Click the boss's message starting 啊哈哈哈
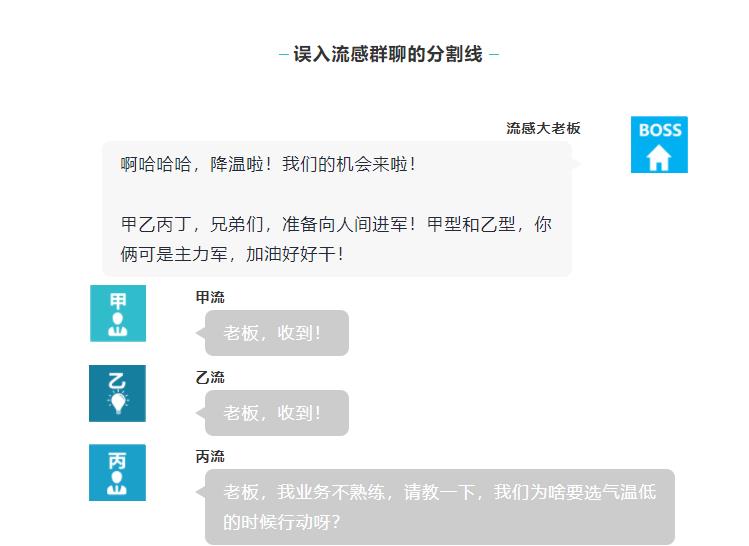The width and height of the screenshot is (749, 546). [337, 209]
